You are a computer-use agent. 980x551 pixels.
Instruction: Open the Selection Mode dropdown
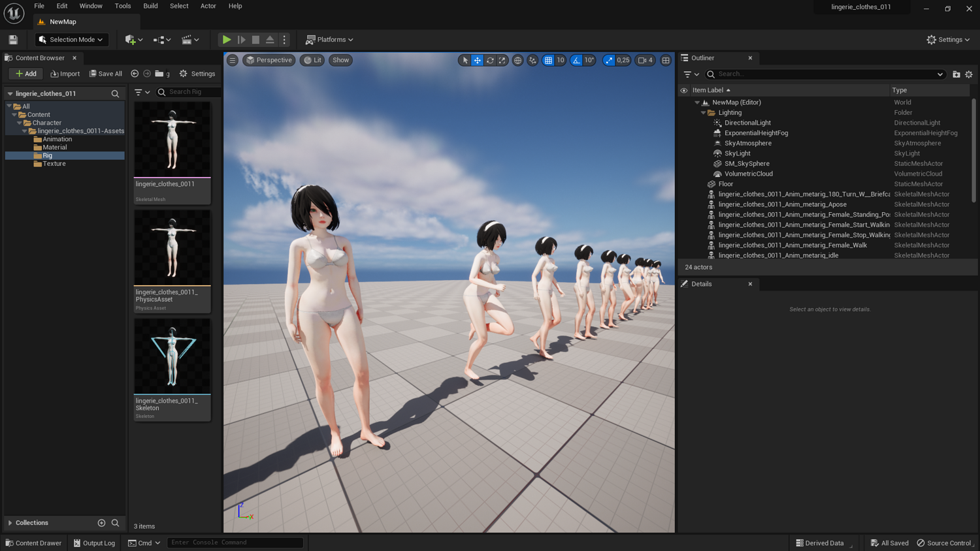[71, 40]
